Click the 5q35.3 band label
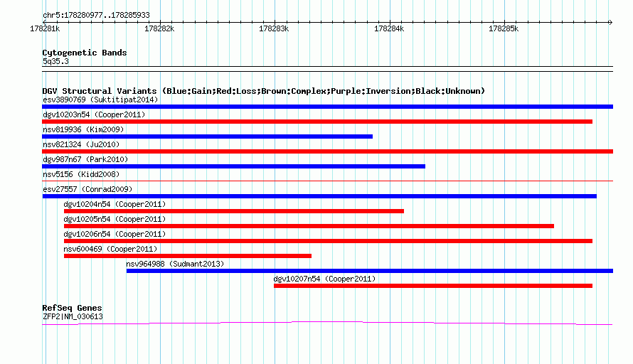633x364 pixels. 55,61
